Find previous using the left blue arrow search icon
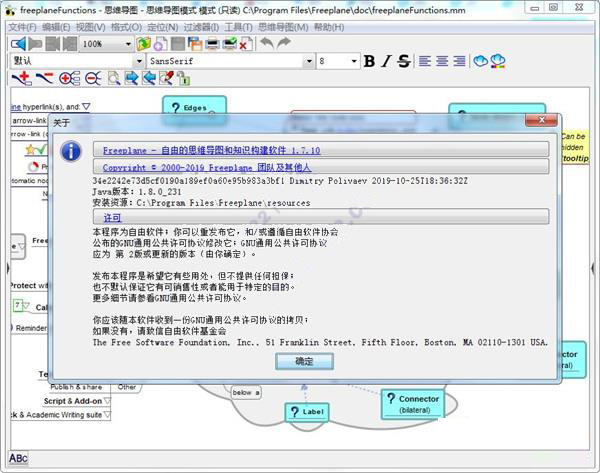Screen dimensions: 600x473 pos(149,78)
